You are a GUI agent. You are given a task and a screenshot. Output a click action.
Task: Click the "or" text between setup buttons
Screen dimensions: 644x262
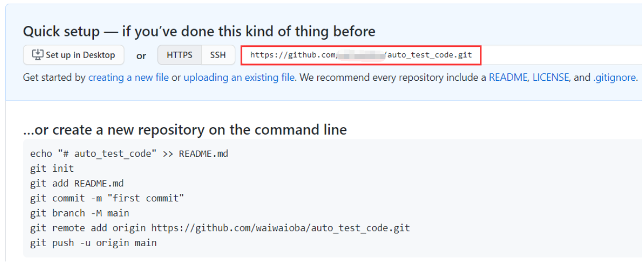[x=141, y=55]
